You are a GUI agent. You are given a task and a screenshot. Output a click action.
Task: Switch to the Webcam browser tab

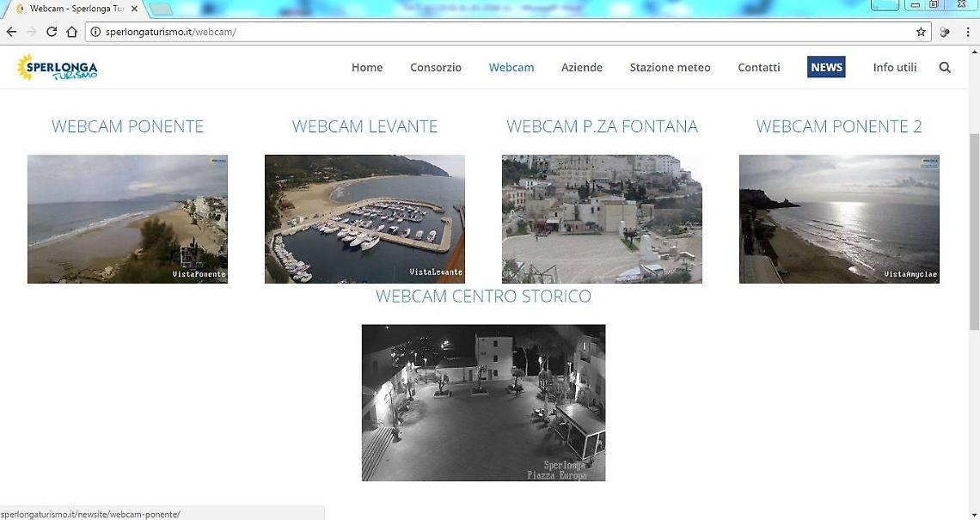pyautogui.click(x=69, y=9)
